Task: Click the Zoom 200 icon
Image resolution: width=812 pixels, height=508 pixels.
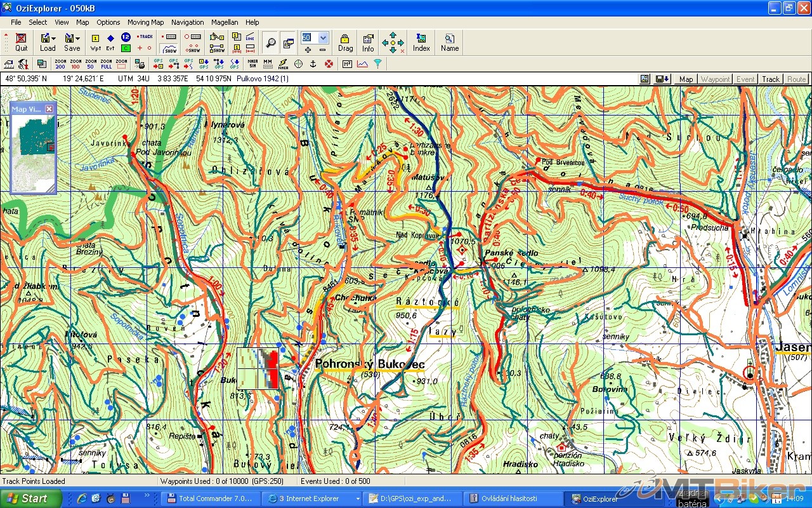Action: pos(60,63)
